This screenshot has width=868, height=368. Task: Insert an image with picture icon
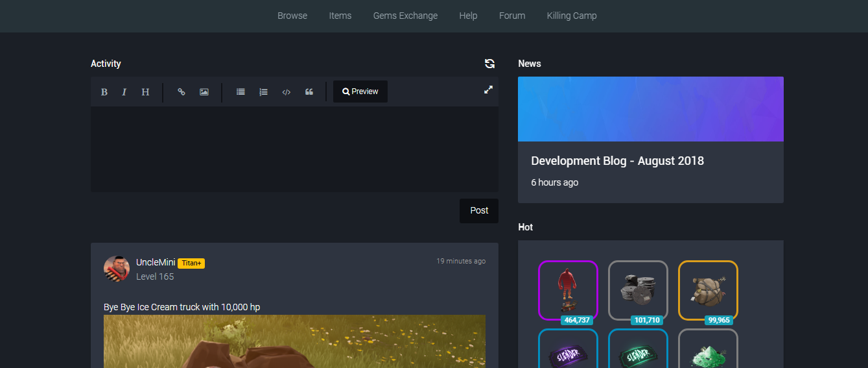point(204,92)
